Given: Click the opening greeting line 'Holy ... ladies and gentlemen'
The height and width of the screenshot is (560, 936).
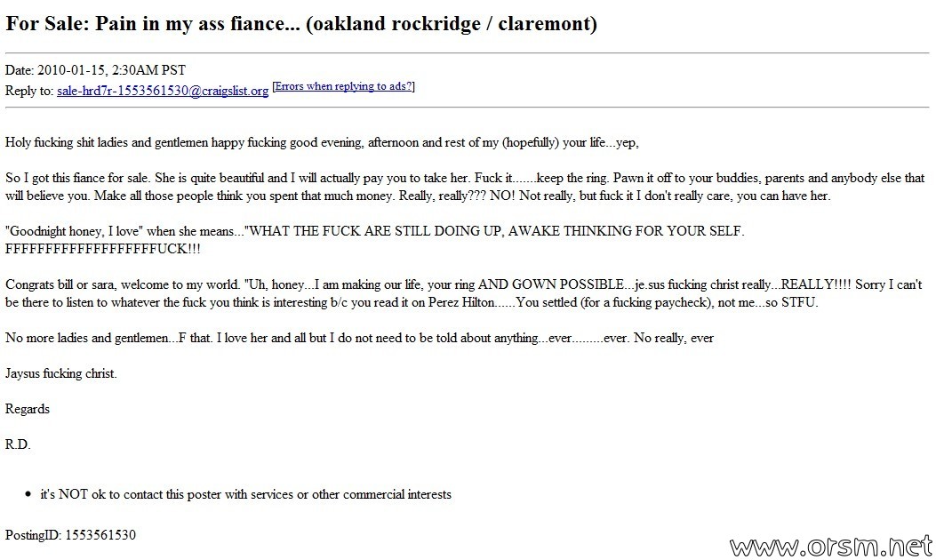Looking at the screenshot, I should [x=322, y=142].
